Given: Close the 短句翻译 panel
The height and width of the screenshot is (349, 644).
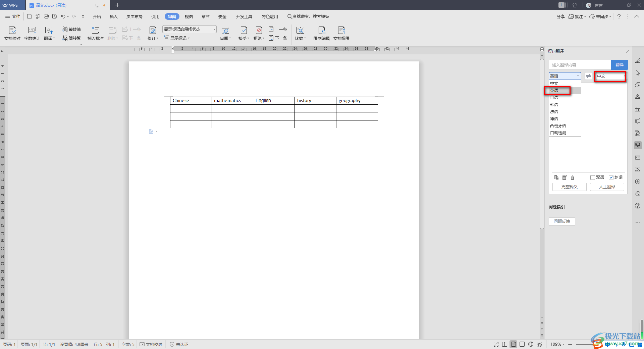Looking at the screenshot, I should (628, 51).
